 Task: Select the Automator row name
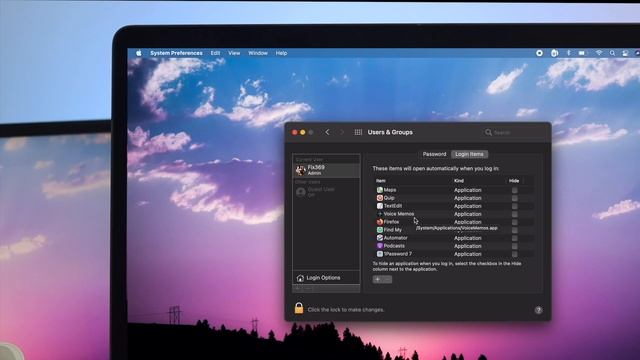point(396,238)
